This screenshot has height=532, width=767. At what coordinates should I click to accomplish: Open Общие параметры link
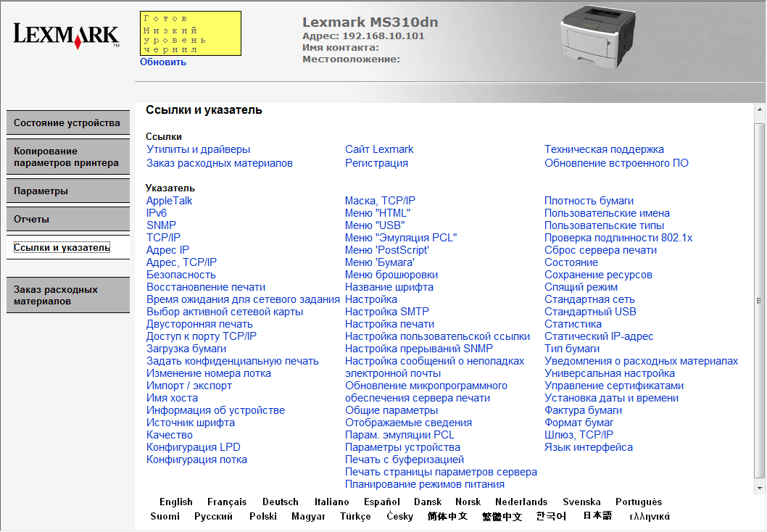(x=391, y=410)
